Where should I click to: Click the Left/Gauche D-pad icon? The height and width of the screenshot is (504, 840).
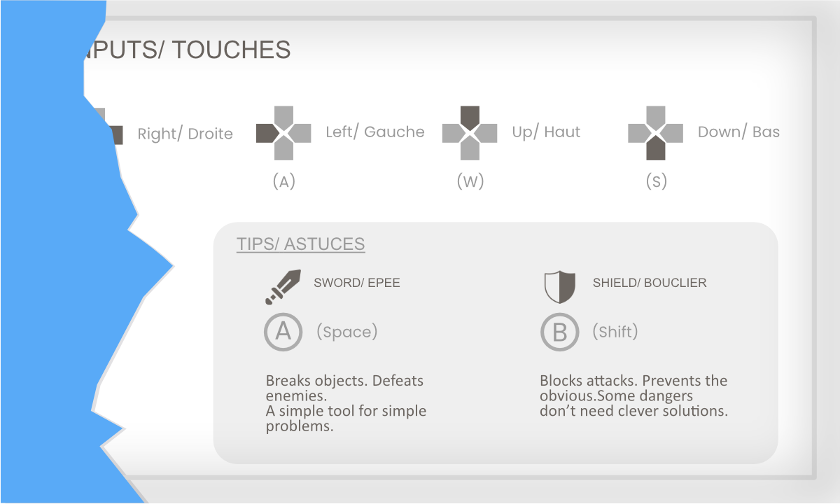pos(283,133)
